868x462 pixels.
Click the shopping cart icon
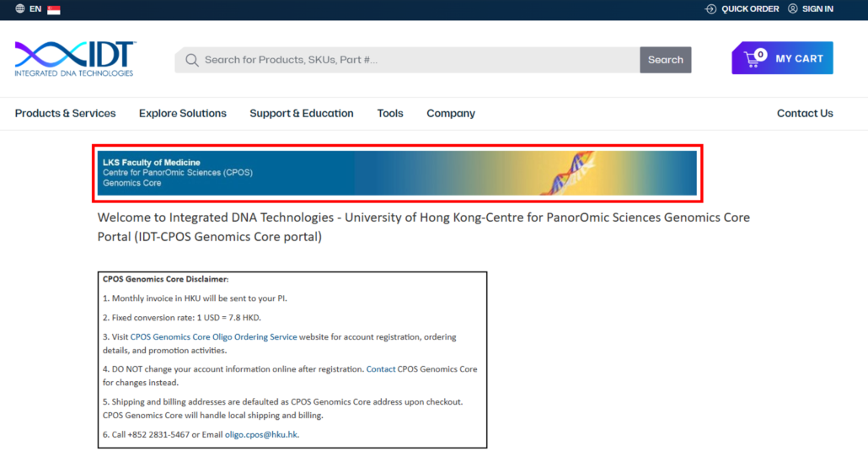tap(753, 59)
